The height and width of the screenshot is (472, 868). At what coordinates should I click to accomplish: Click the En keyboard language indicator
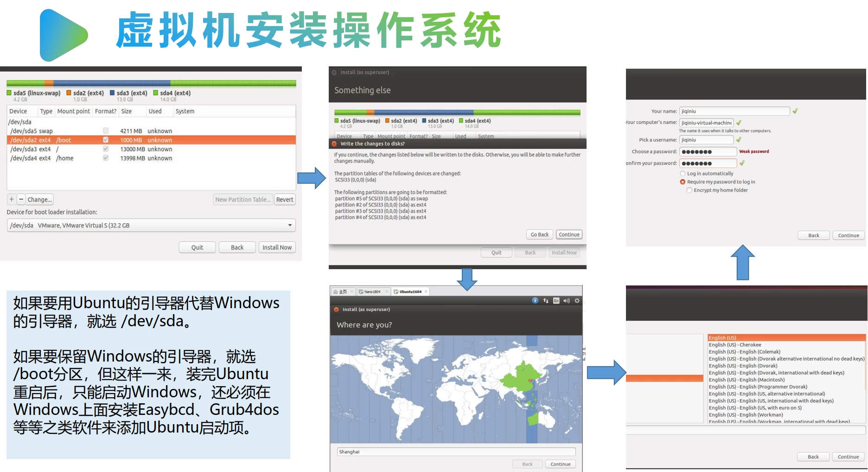pos(556,301)
